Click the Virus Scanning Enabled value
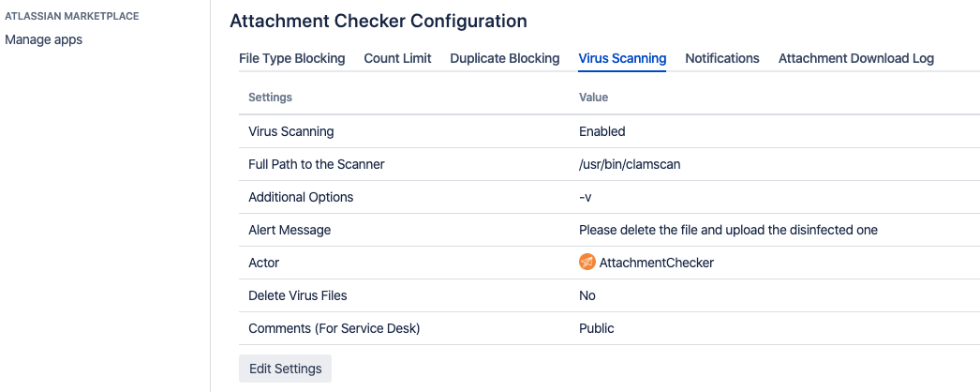980x392 pixels. pyautogui.click(x=601, y=131)
